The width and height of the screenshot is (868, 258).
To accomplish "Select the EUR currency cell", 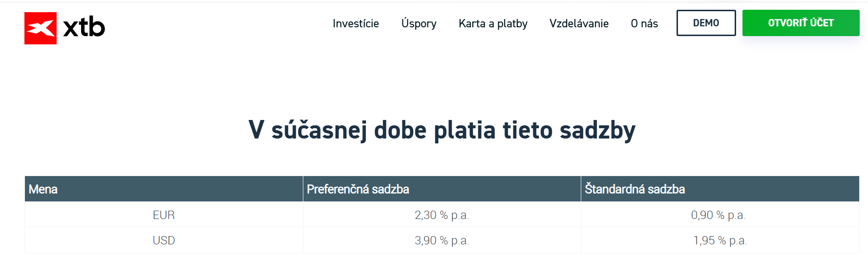I will click(164, 215).
